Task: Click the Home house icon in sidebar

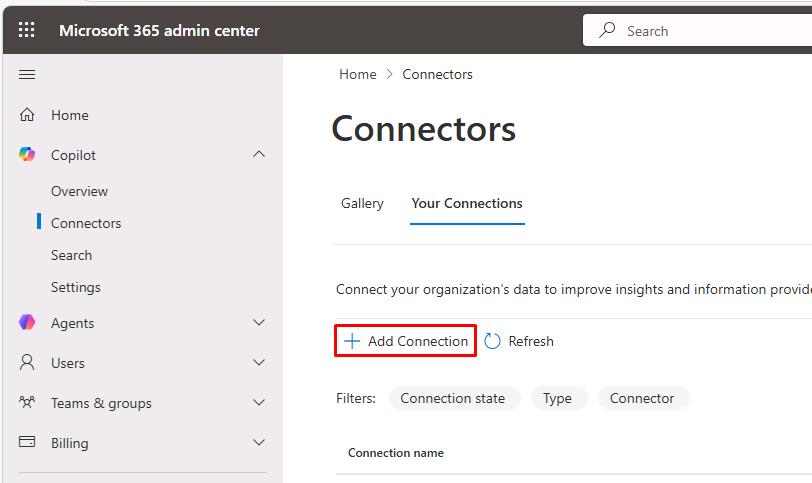Action: (x=27, y=114)
